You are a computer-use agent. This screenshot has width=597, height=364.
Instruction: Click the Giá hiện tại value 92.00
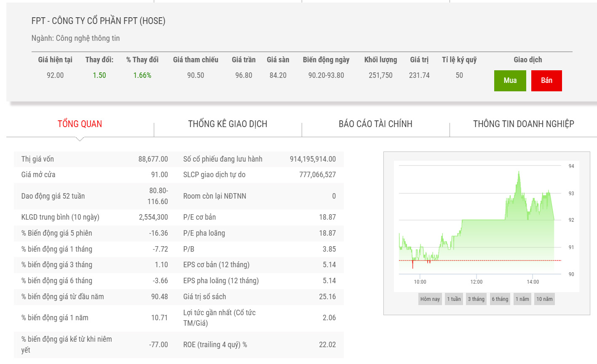(x=55, y=75)
